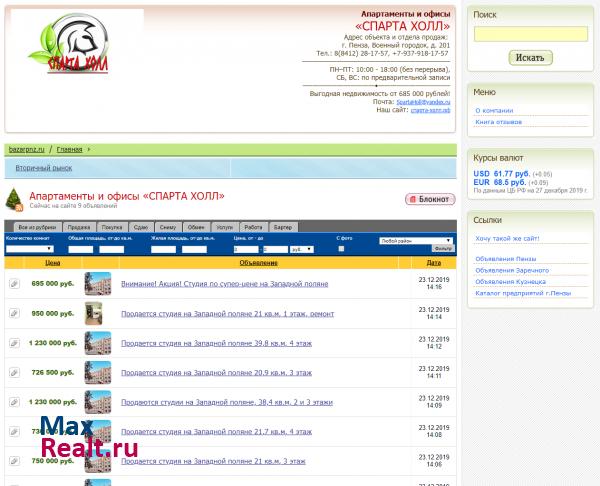Open the Сниму tab
600x486 pixels.
168,227
